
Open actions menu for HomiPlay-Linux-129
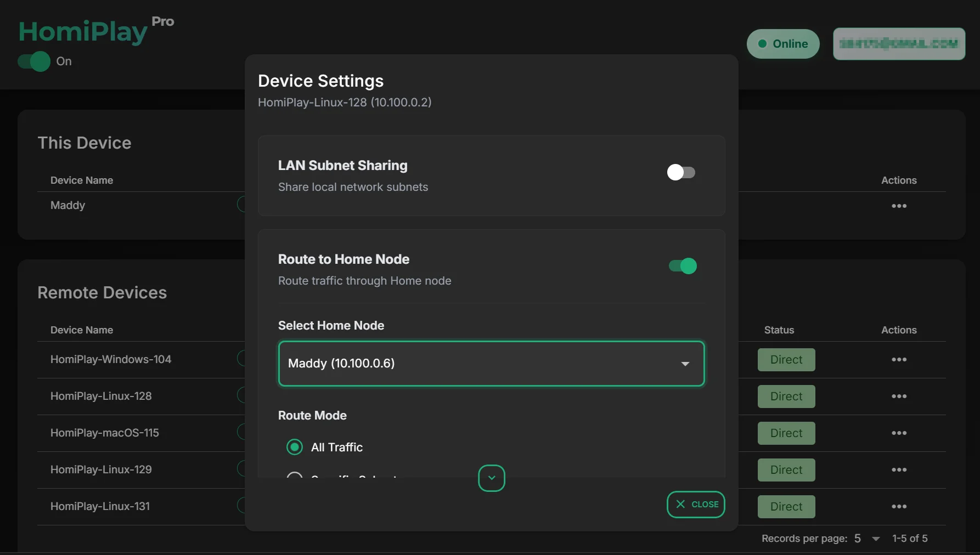pyautogui.click(x=899, y=470)
